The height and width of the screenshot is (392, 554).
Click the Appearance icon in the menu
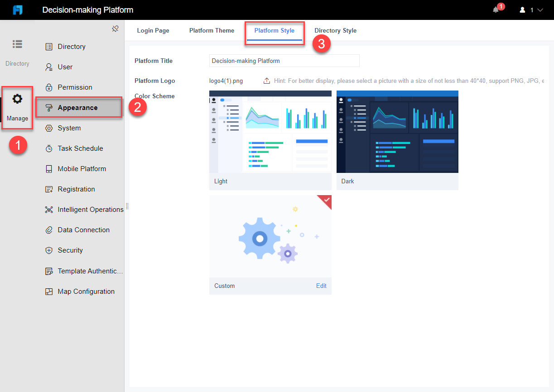click(x=49, y=107)
